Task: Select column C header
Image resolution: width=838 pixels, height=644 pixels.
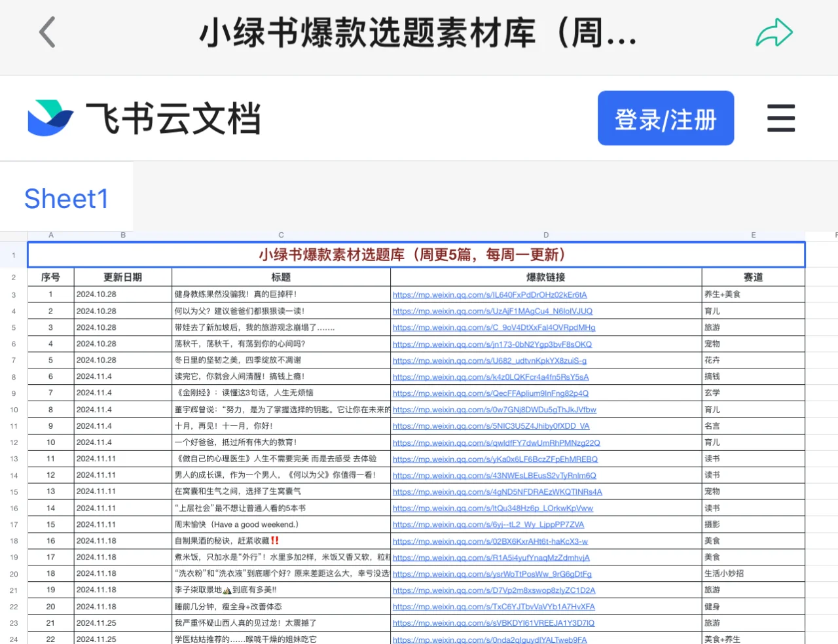Action: click(x=282, y=235)
